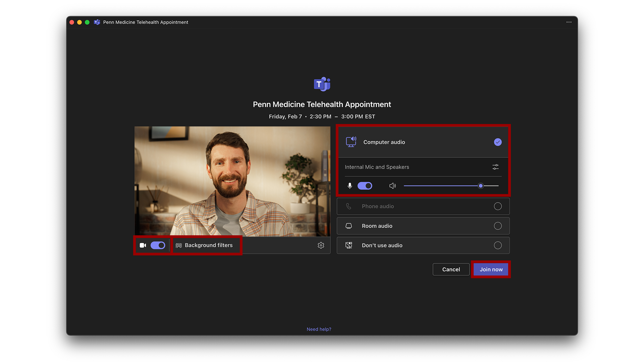
Task: Click the Join now button
Action: click(x=491, y=269)
